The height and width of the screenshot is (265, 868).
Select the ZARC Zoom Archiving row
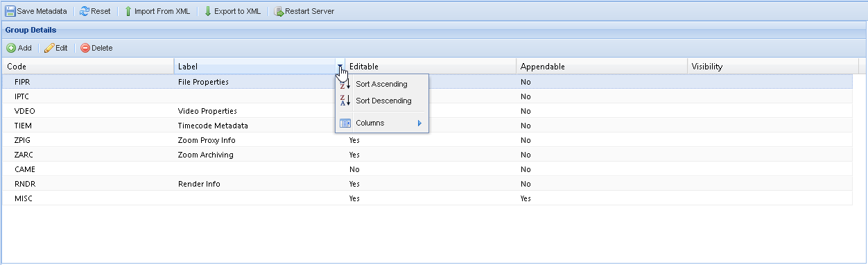point(427,155)
